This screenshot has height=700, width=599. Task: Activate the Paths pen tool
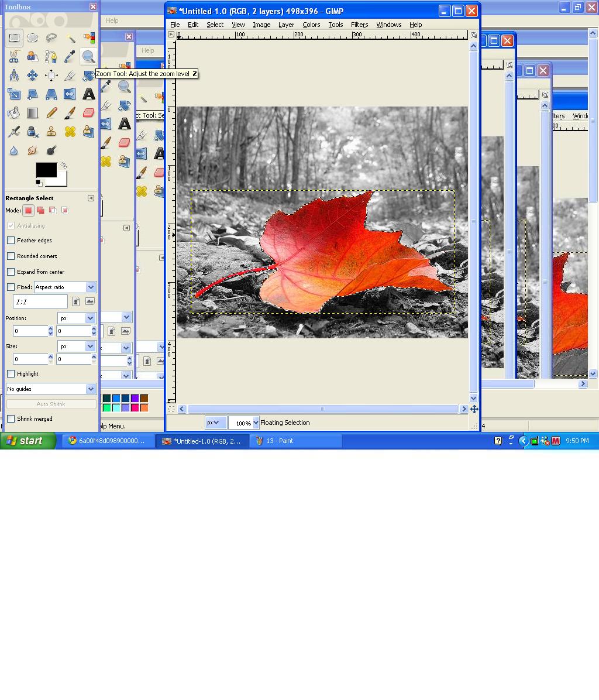click(51, 57)
